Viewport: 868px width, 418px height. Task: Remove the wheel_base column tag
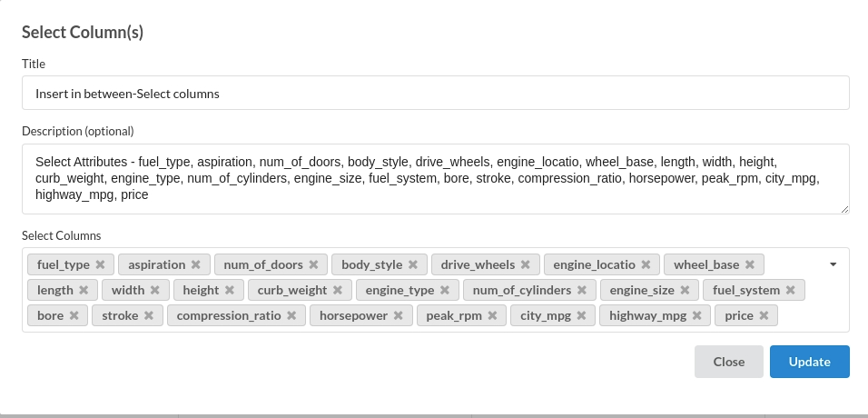tap(750, 265)
